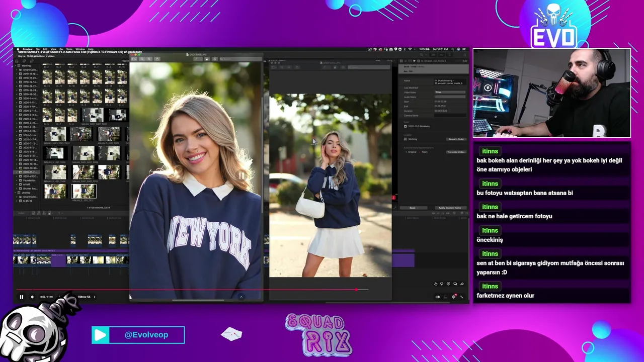
Task: Click rotate icon in DSCF5006.JPG Preview toolbar
Action: tap(207, 59)
